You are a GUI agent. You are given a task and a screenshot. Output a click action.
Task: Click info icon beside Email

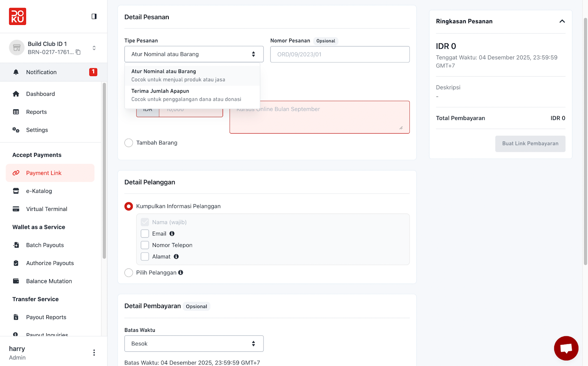(172, 234)
